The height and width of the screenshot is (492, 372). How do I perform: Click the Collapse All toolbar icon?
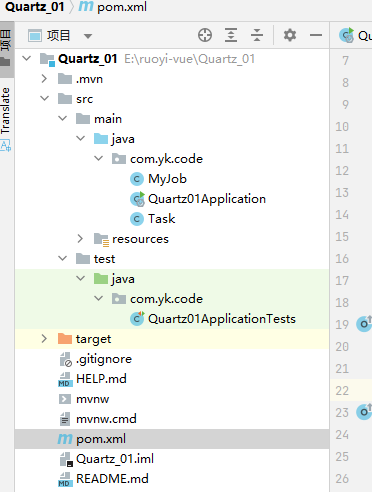click(257, 35)
